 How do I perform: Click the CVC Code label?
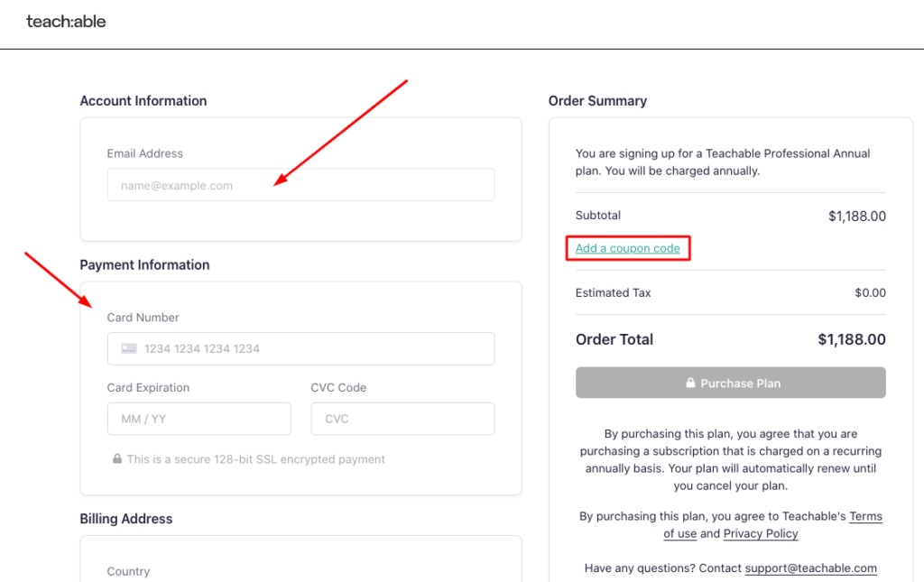coord(338,388)
